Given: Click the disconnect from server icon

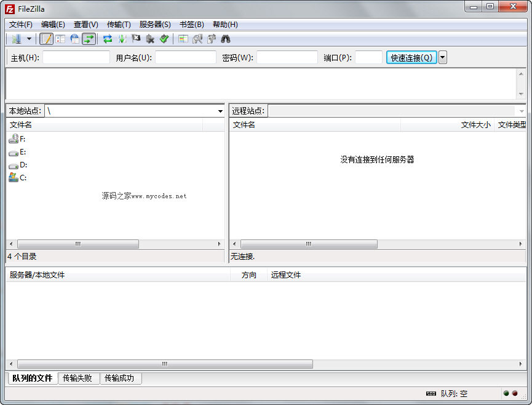Looking at the screenshot, I should point(150,39).
